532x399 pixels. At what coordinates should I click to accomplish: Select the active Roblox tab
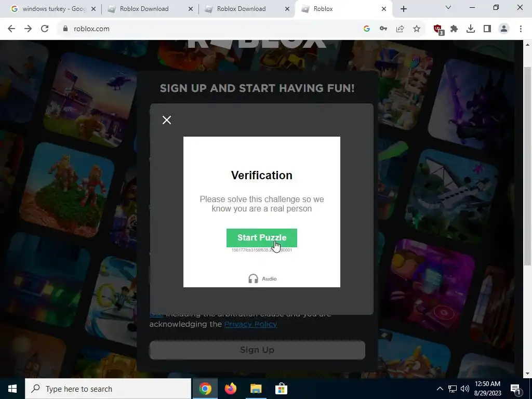323,9
